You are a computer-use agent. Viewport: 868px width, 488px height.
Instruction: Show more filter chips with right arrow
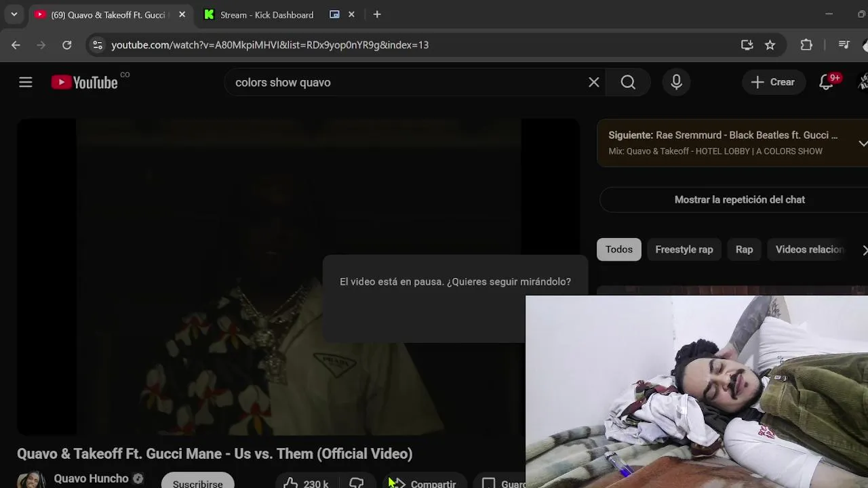[864, 250]
